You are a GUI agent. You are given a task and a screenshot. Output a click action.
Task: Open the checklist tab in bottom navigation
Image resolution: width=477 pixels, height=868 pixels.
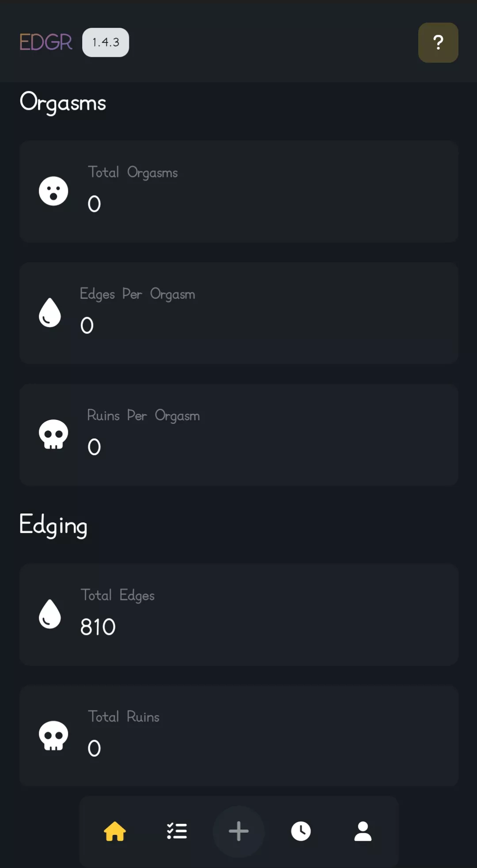point(177,831)
